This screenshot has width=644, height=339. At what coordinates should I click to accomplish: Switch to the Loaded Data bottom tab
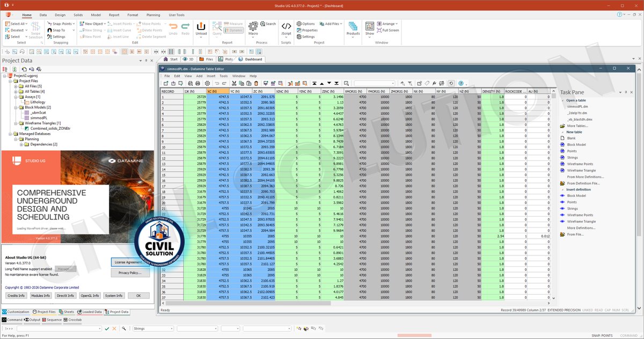[x=89, y=312]
